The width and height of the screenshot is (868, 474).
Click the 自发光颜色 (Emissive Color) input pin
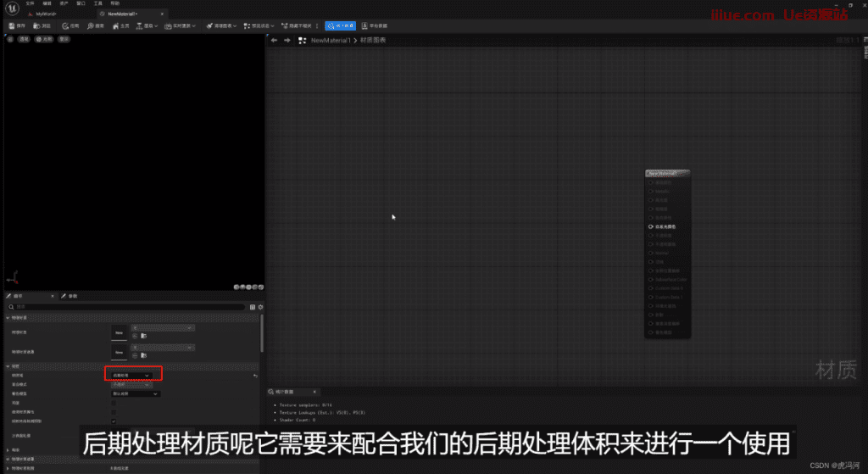coord(651,226)
